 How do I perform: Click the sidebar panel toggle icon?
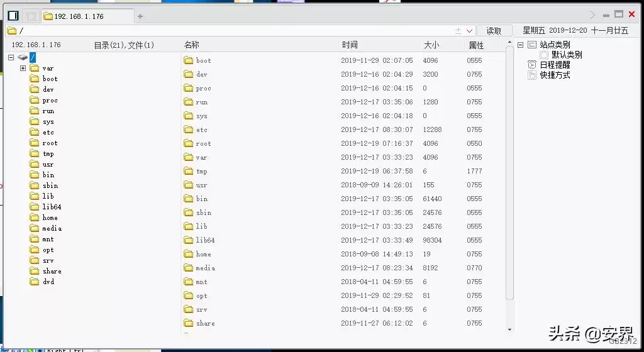pyautogui.click(x=13, y=16)
